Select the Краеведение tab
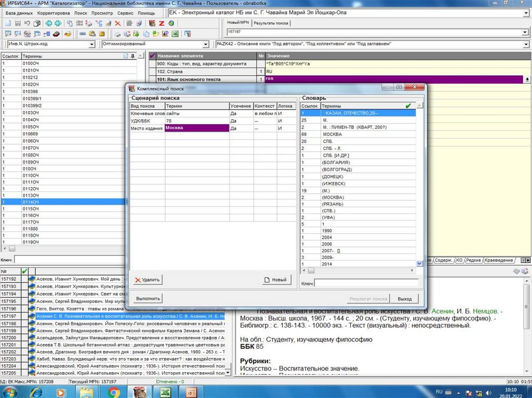 498,260
